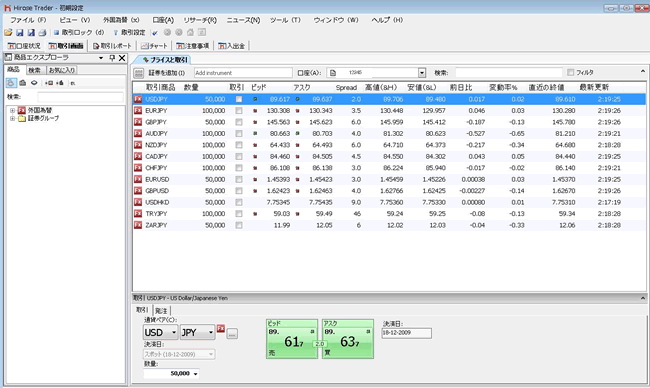Click the FX icon on EURJPY row
Screen dimensions: 650x388
pyautogui.click(x=138, y=111)
